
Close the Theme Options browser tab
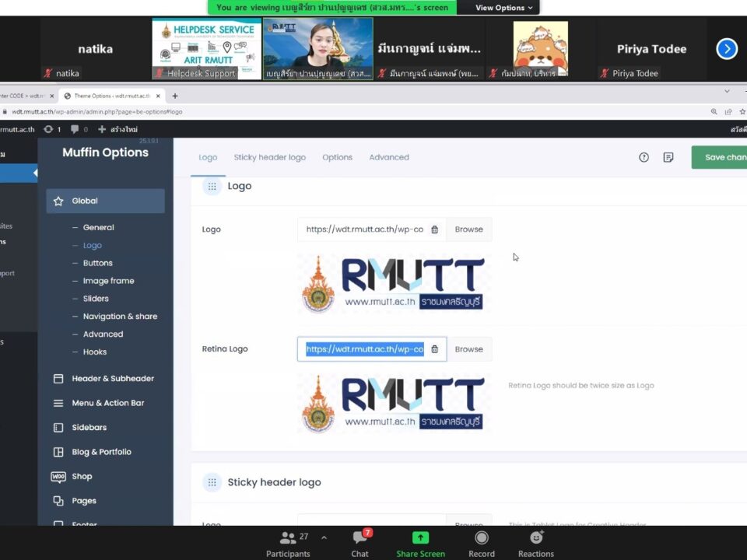(x=158, y=96)
